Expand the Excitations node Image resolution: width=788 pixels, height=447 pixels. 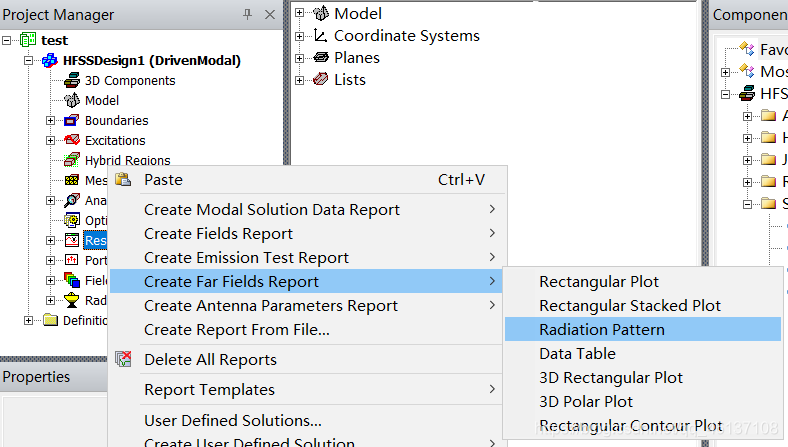(x=50, y=140)
